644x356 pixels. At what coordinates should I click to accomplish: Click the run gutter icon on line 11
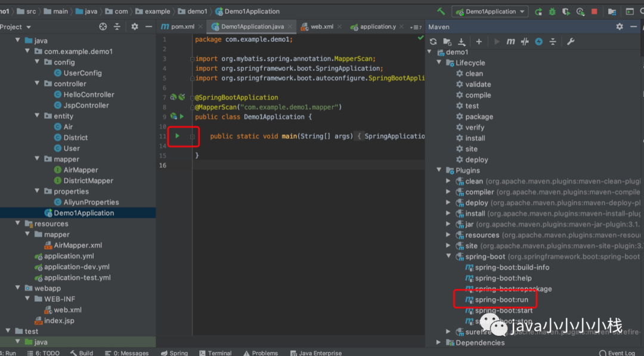click(x=178, y=136)
